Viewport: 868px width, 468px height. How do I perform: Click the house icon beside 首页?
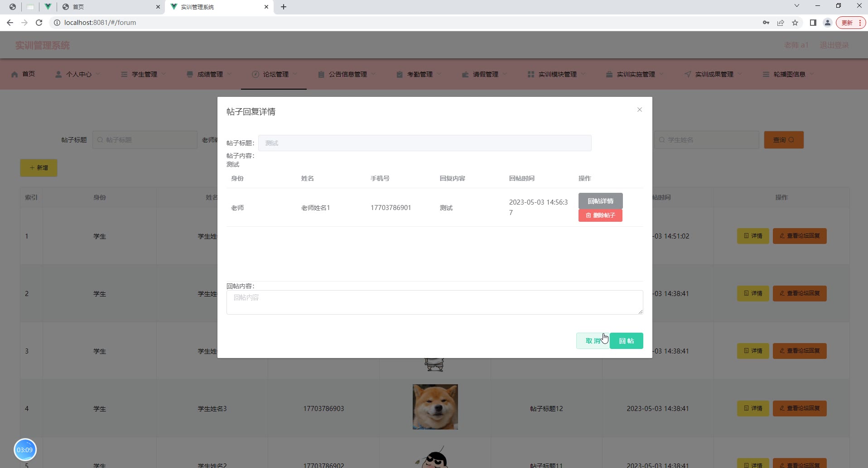pyautogui.click(x=14, y=74)
